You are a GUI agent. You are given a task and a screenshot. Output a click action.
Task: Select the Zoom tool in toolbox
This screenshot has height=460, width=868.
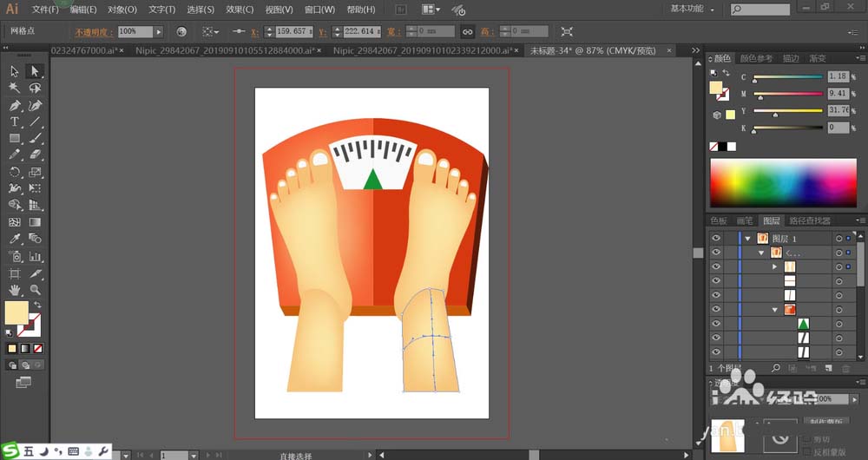coord(35,289)
